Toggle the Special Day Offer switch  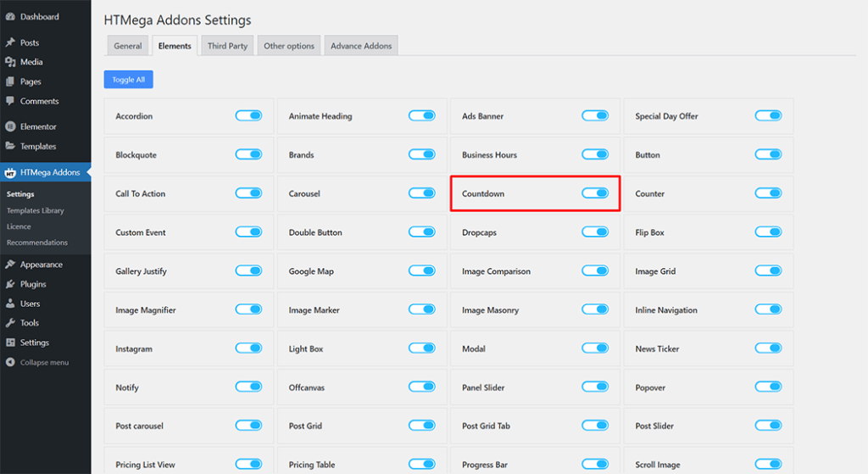768,115
